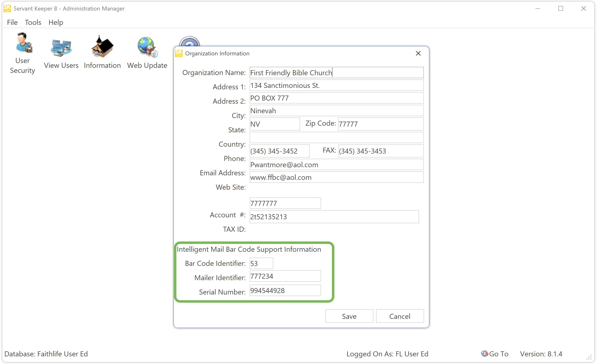
Task: Click the SK logo in dialog title
Action: (x=179, y=53)
